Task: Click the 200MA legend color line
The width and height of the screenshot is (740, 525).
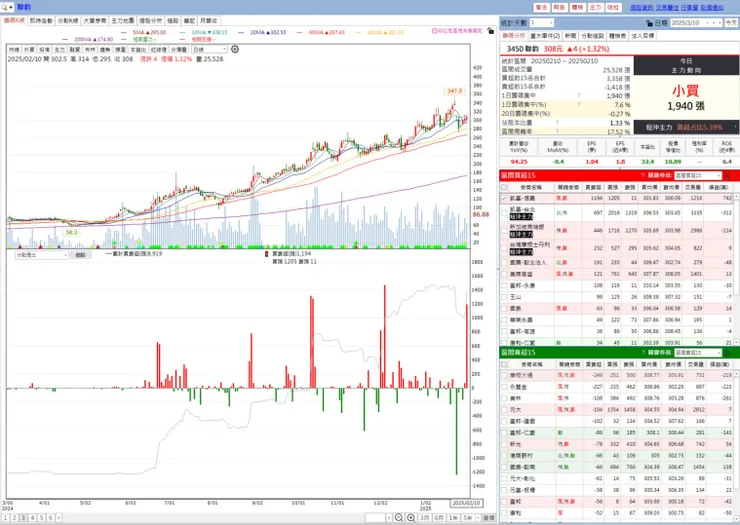Action: click(x=66, y=40)
